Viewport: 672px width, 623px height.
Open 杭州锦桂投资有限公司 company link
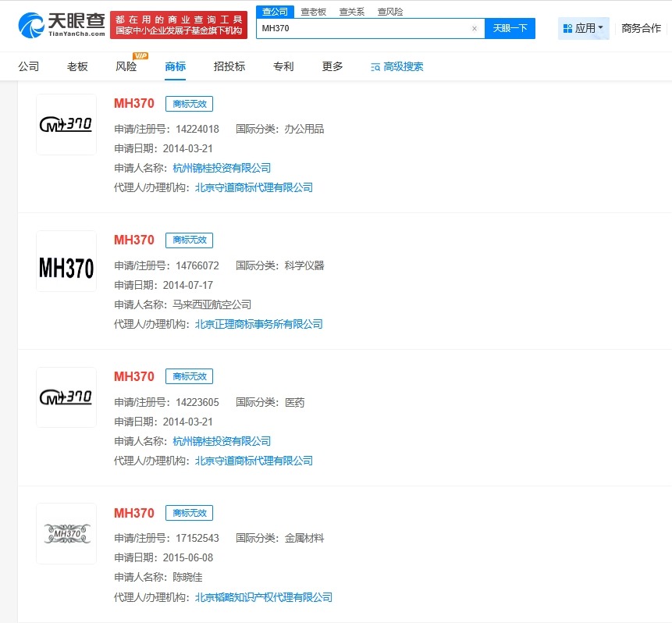point(222,167)
